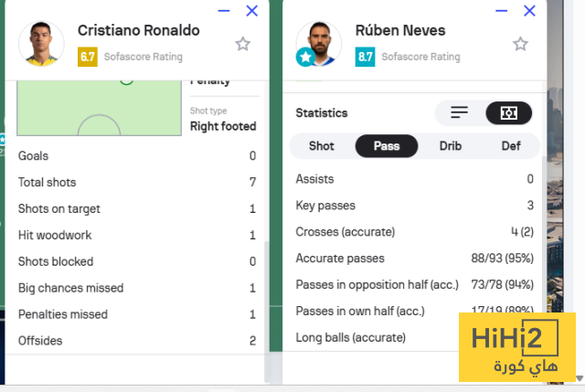Viewport: 585px width, 392px height.
Task: Switch to pitch view of statistics
Action: point(508,112)
